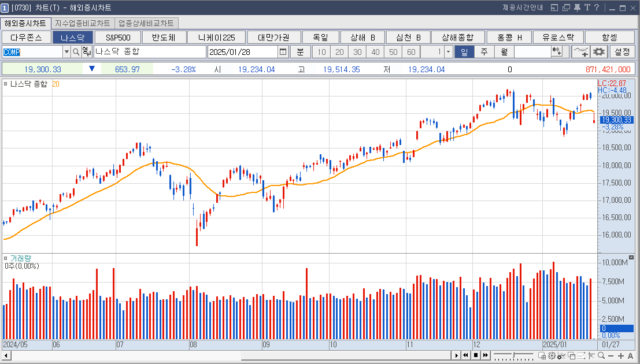Click the COMP symbol code input field

[32, 52]
